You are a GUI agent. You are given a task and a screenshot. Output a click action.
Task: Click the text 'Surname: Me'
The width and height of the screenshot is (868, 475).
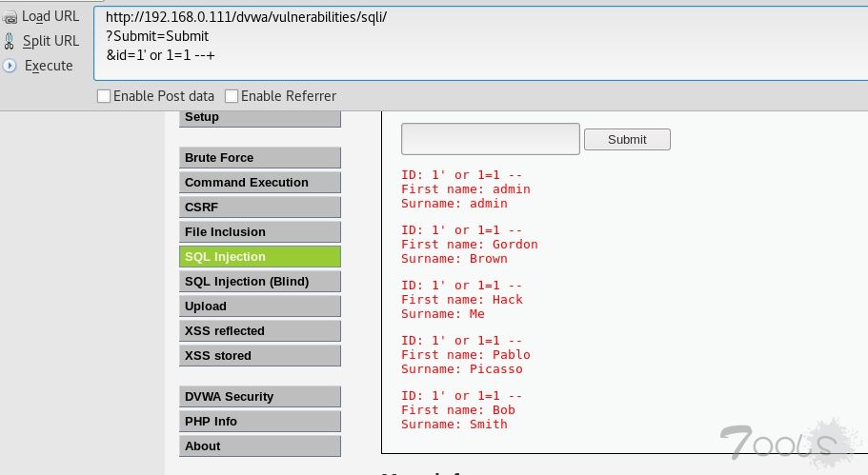pyautogui.click(x=443, y=314)
